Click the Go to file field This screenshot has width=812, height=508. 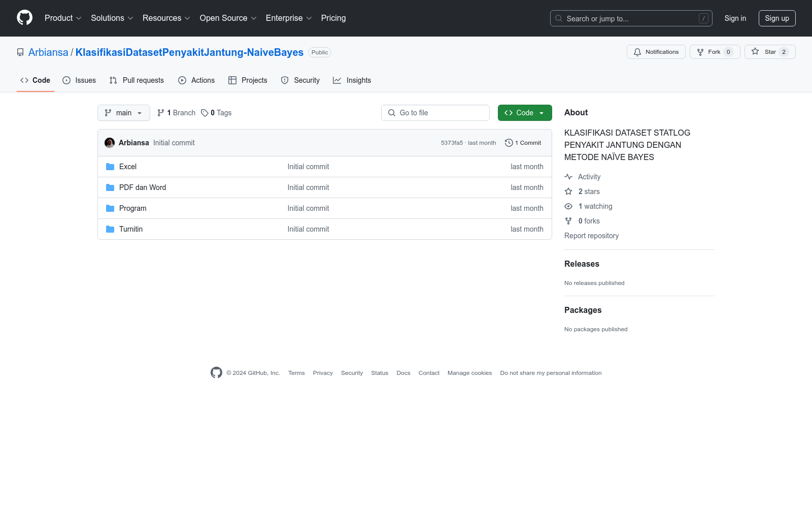[x=435, y=113]
